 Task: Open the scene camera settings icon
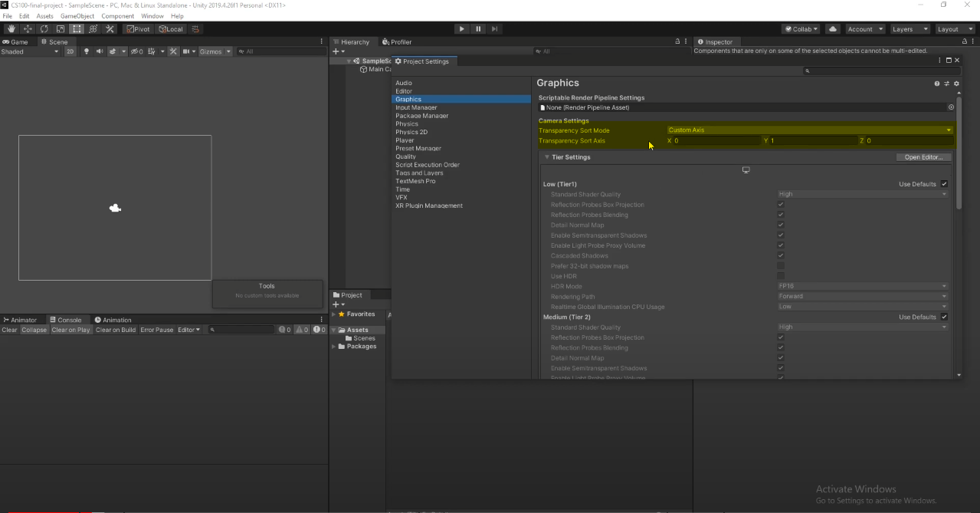186,51
